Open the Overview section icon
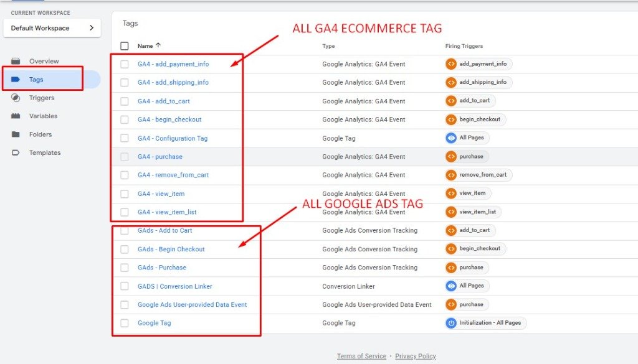 (x=16, y=62)
